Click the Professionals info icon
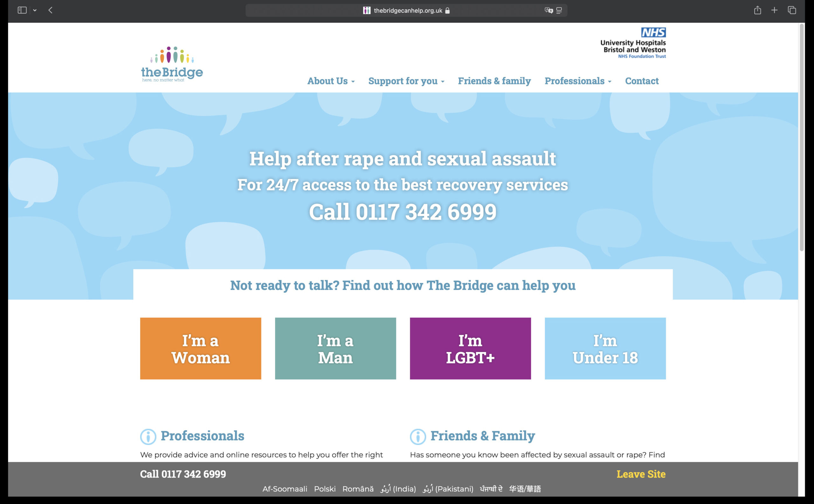This screenshot has height=504, width=814. point(148,437)
